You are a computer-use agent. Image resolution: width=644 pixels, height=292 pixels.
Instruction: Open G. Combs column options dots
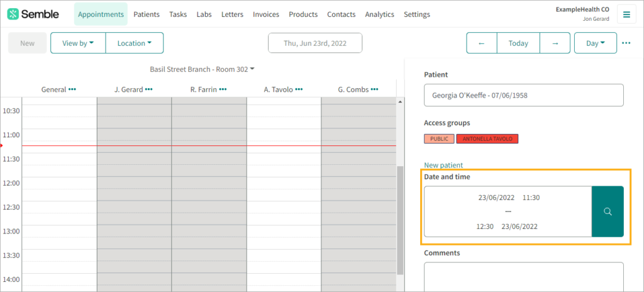click(x=375, y=89)
